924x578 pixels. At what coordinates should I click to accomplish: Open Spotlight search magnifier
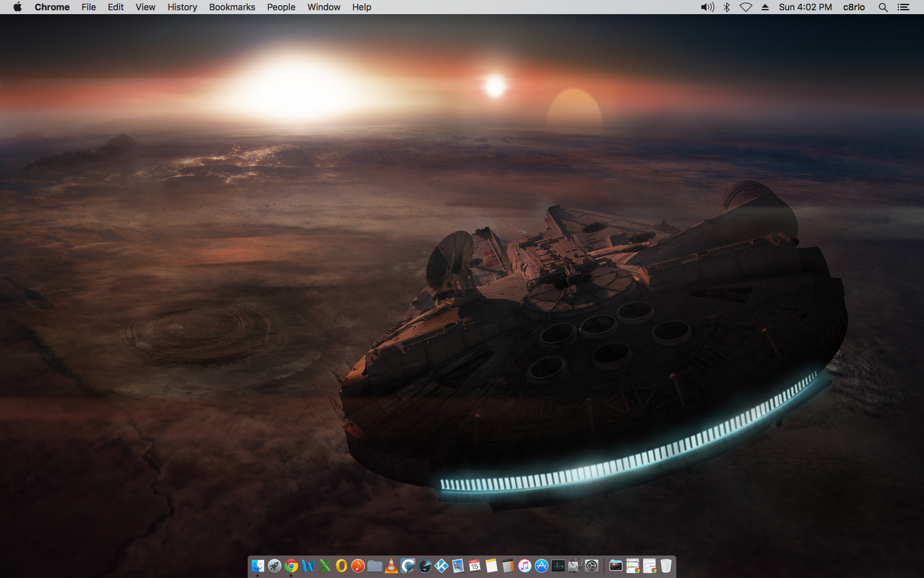click(883, 7)
